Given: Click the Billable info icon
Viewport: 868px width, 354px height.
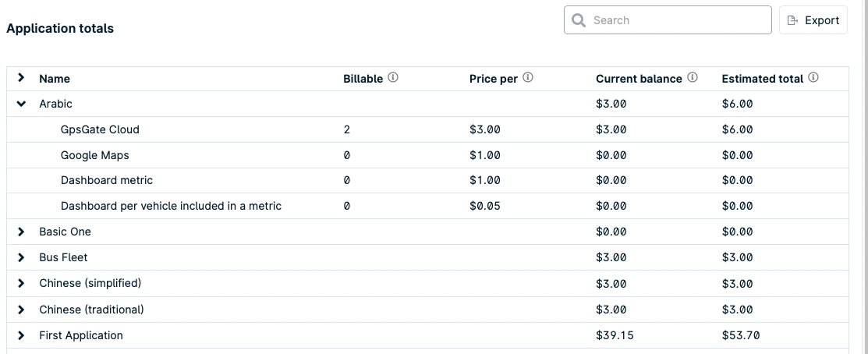Looking at the screenshot, I should [392, 77].
